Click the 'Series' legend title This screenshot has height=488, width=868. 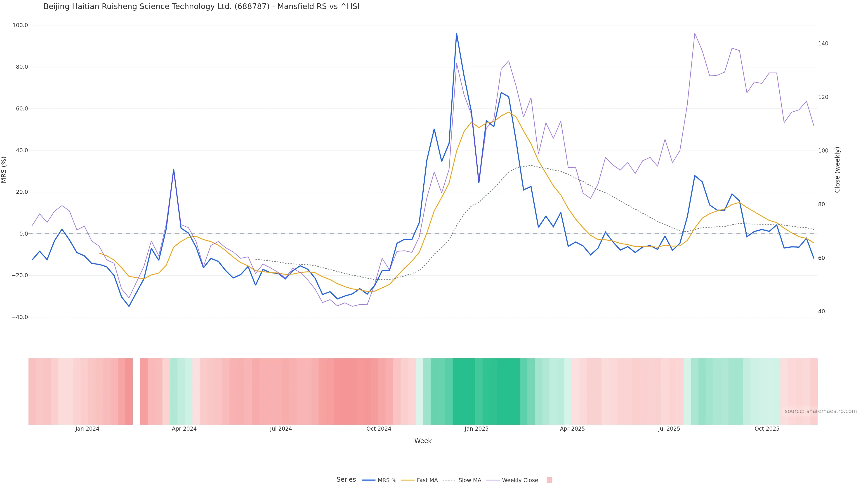point(346,480)
